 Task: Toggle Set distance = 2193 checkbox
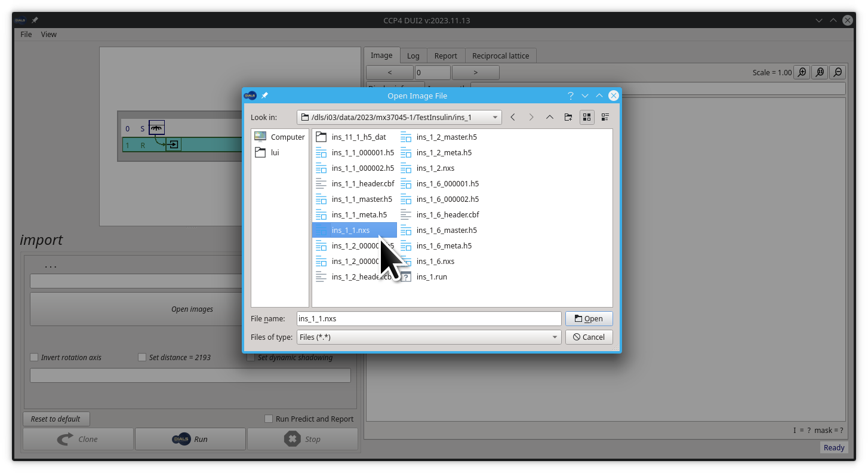coord(142,357)
